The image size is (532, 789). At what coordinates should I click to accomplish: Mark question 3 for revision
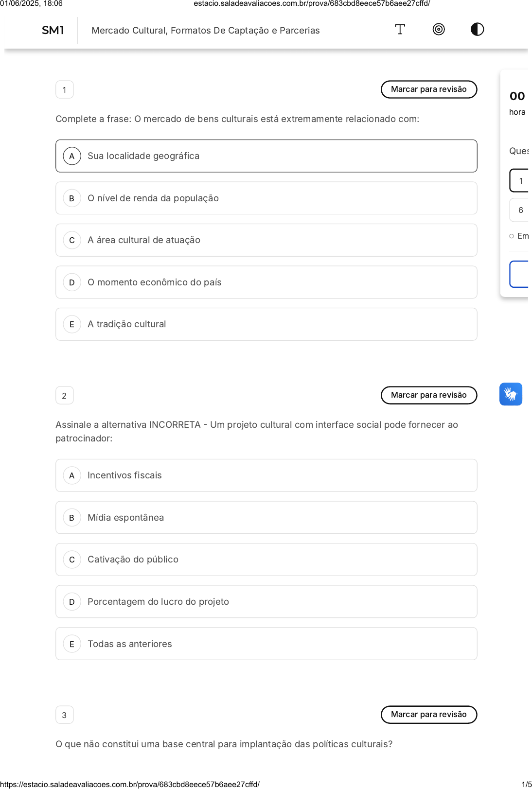pos(429,715)
